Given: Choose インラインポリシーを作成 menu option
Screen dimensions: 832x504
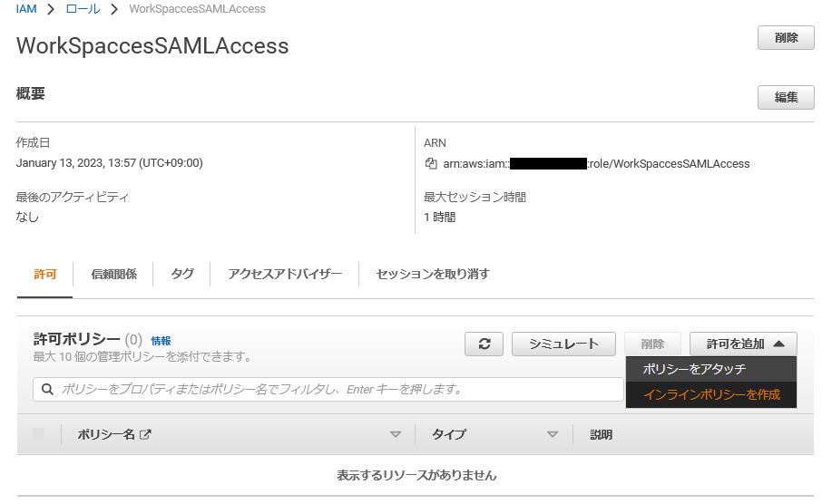Looking at the screenshot, I should tap(711, 394).
